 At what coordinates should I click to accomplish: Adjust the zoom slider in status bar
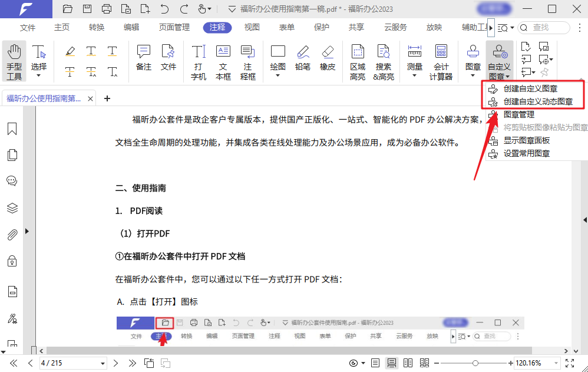coord(474,363)
